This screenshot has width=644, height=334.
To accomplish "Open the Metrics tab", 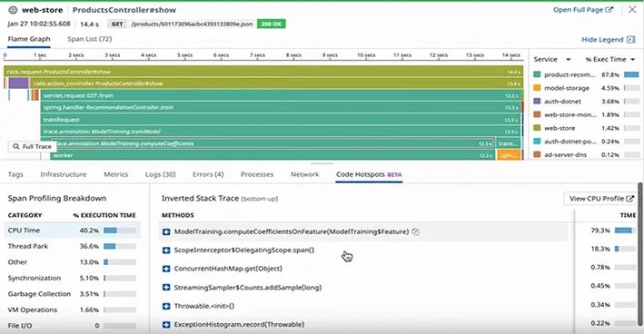I will tap(116, 174).
